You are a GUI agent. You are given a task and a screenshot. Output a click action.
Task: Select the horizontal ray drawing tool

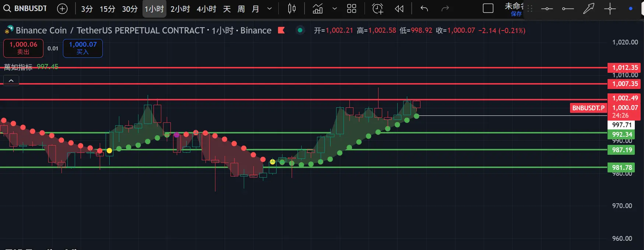click(x=568, y=9)
